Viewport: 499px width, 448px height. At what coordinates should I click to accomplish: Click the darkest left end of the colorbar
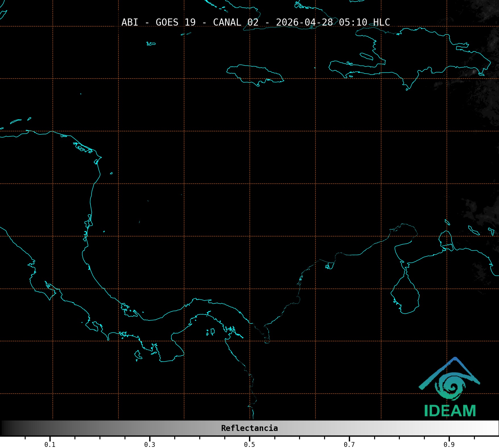[x=4, y=428]
